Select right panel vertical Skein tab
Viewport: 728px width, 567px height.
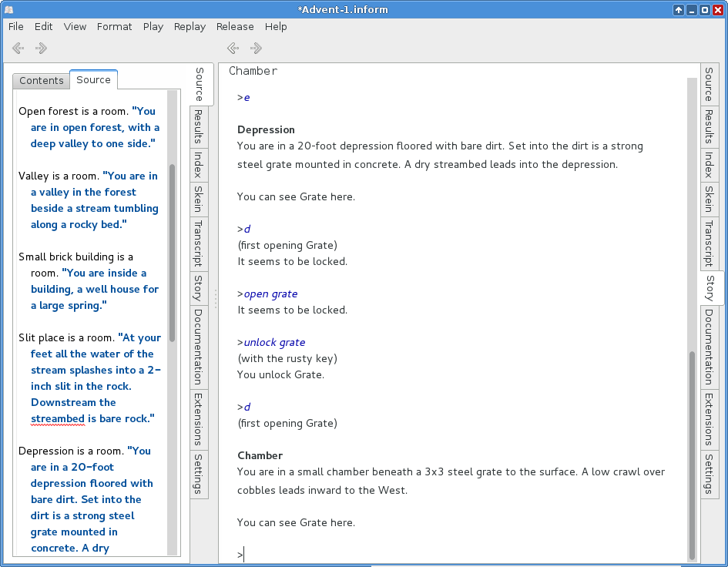[709, 199]
